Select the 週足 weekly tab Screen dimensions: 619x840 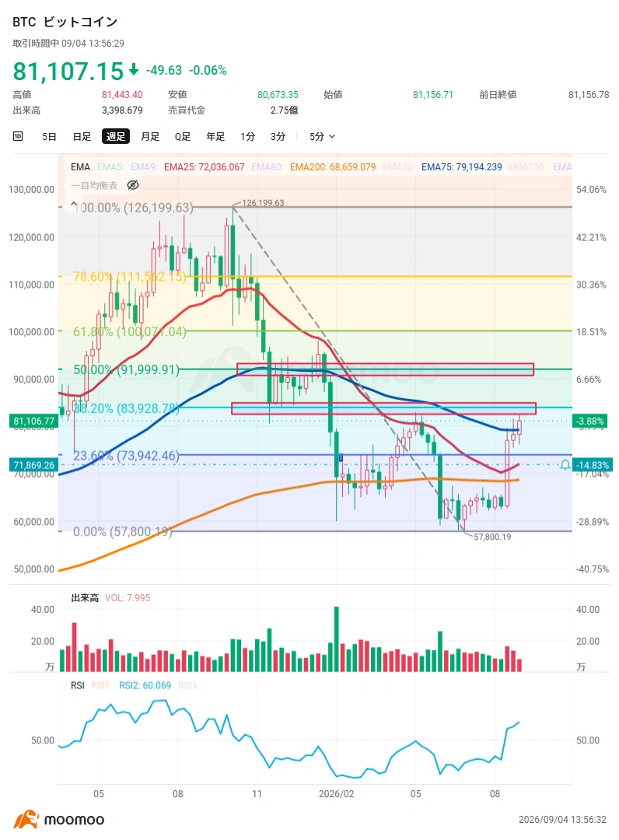pos(116,137)
